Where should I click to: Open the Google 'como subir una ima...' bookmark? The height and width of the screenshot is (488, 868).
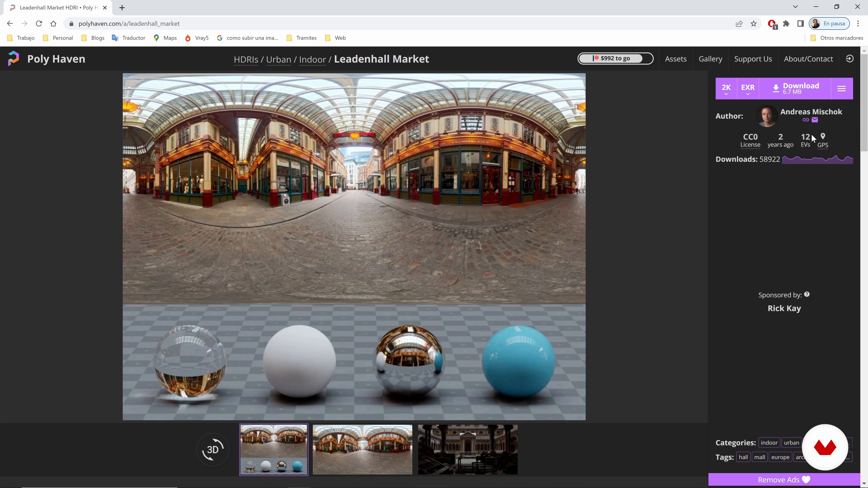coord(248,38)
